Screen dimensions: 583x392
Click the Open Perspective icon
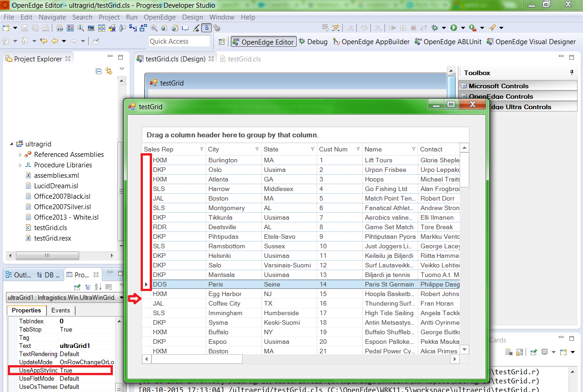tap(222, 41)
